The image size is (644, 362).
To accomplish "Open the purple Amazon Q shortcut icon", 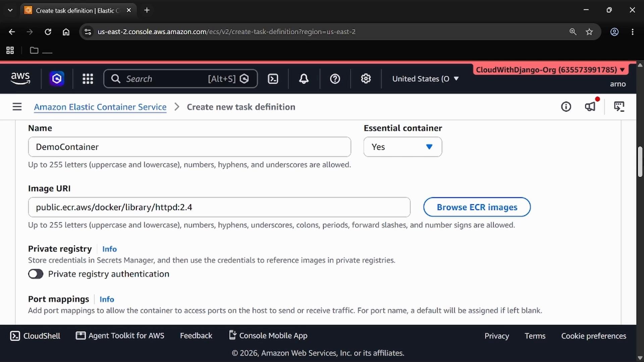I will pos(57,79).
